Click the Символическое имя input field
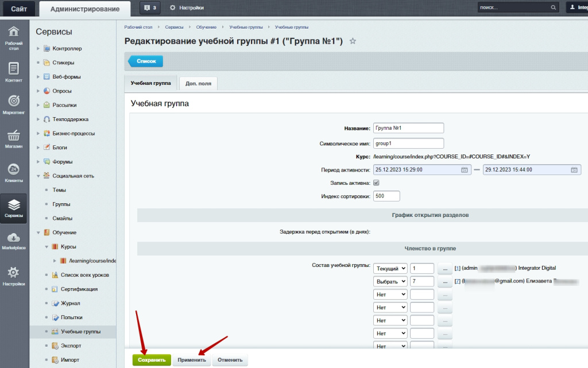The width and height of the screenshot is (588, 368). click(408, 143)
